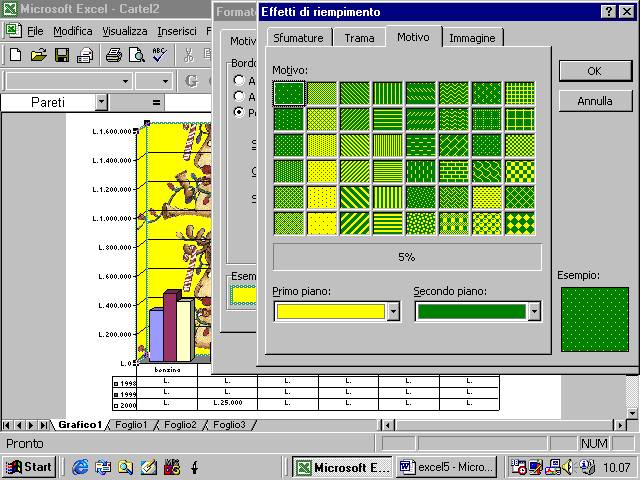The image size is (640, 480).
Task: Pick the bottom-right diamond pattern swatch
Action: pos(519,222)
